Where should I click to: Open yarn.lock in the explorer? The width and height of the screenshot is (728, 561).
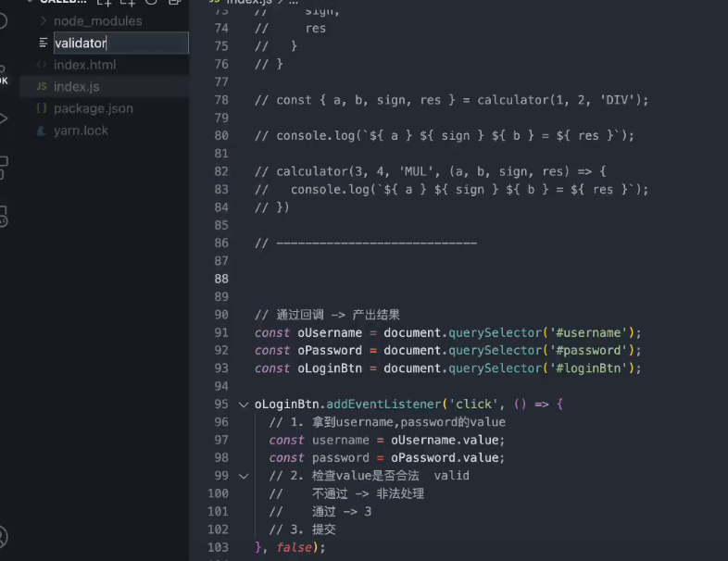click(x=81, y=131)
